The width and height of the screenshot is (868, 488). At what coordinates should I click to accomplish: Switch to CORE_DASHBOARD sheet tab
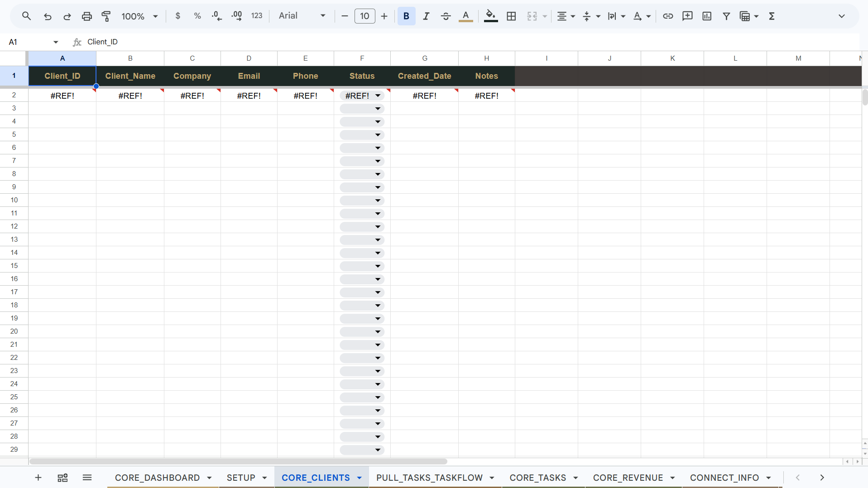point(157,478)
